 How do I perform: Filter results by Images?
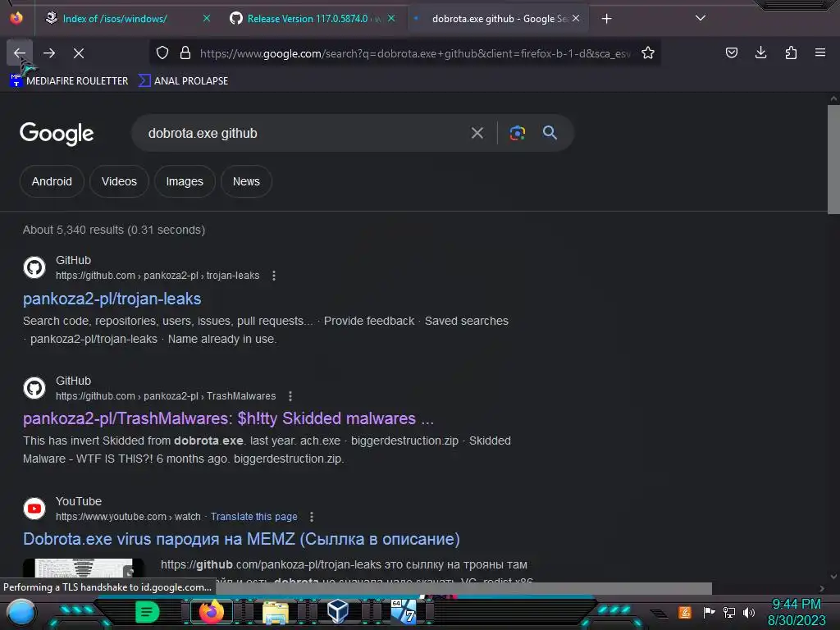tap(185, 181)
